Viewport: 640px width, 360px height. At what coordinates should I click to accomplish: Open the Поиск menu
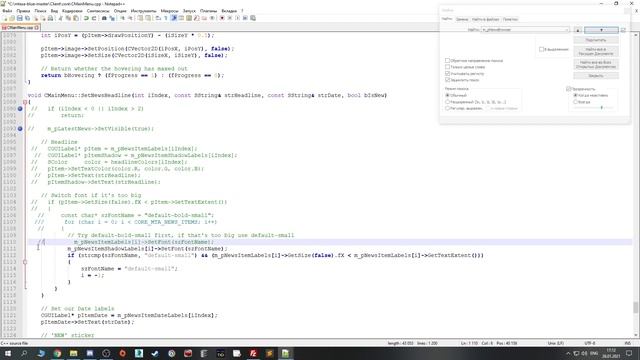(x=40, y=11)
